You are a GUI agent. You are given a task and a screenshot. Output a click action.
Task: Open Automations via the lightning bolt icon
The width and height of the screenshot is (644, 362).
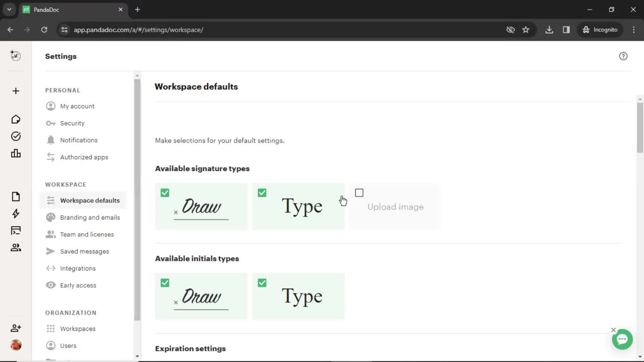point(16,214)
